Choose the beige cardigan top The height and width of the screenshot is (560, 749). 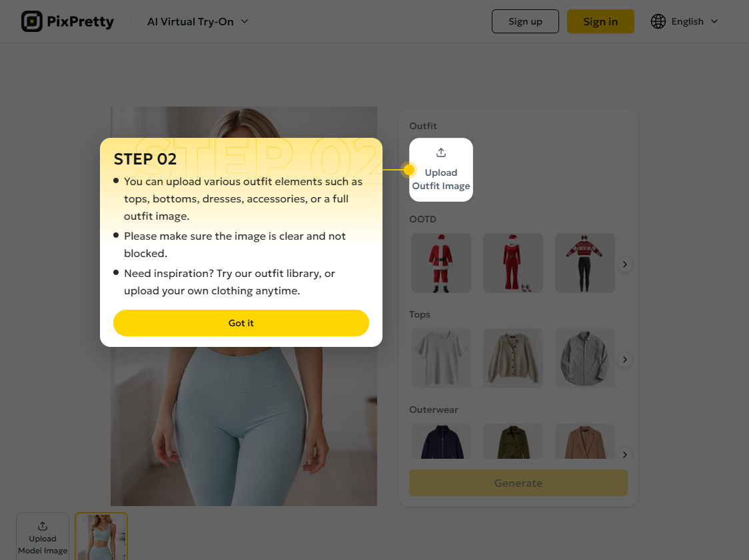point(512,358)
